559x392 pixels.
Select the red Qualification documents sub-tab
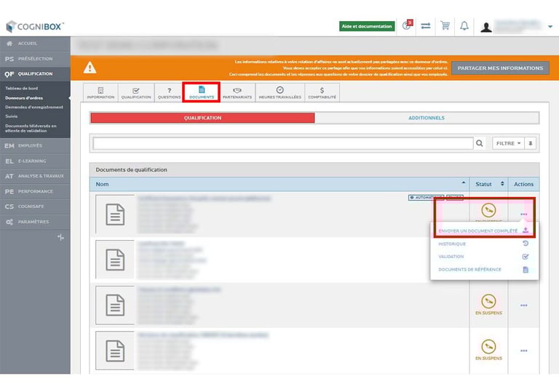tap(202, 118)
